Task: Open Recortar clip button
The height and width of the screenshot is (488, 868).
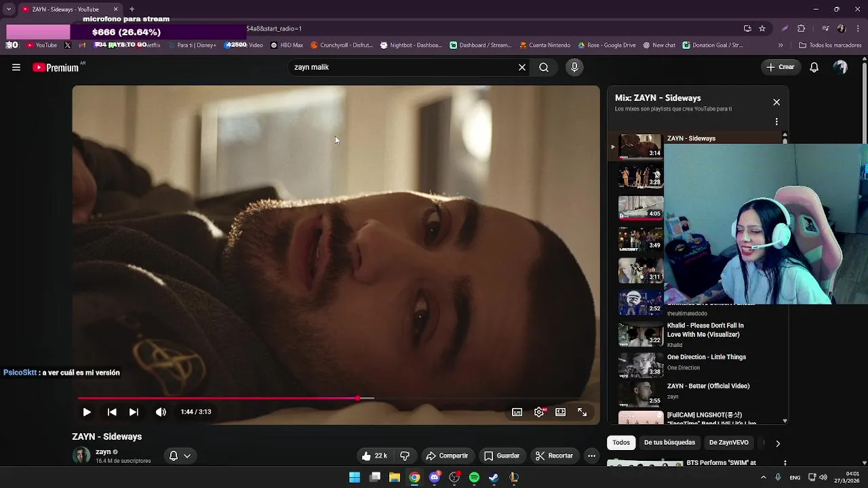Action: point(554,455)
